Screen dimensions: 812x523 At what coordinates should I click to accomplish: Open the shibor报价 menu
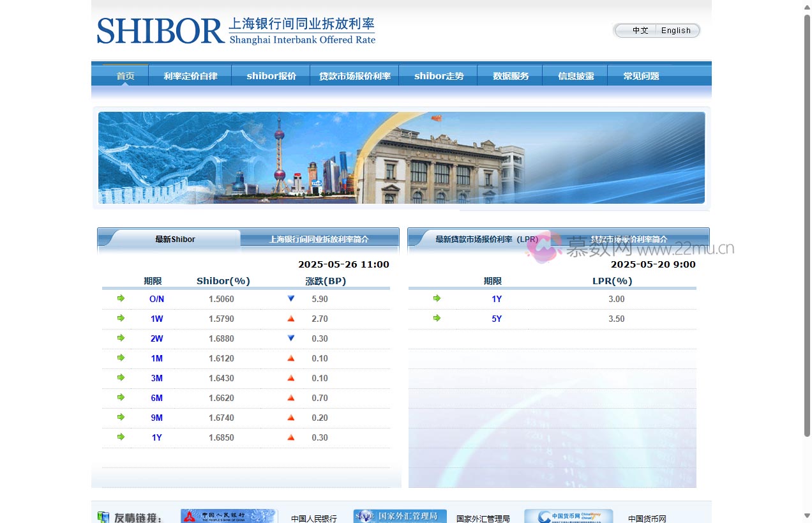tap(271, 76)
